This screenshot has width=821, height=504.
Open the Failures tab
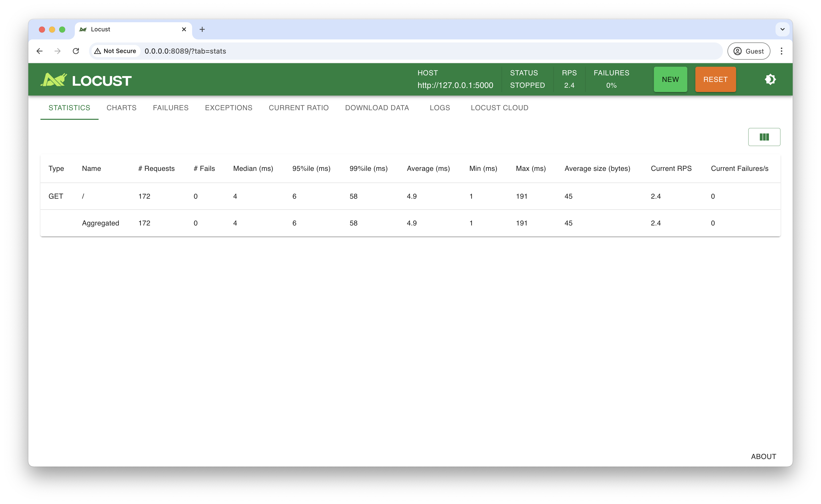(x=171, y=108)
